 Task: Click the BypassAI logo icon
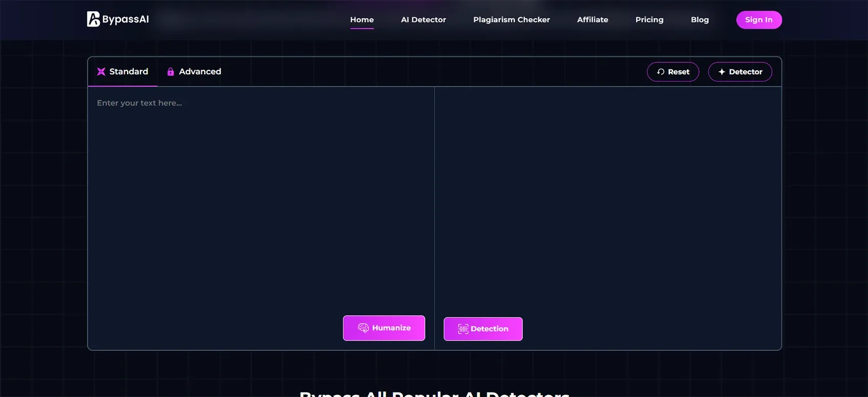click(x=93, y=19)
